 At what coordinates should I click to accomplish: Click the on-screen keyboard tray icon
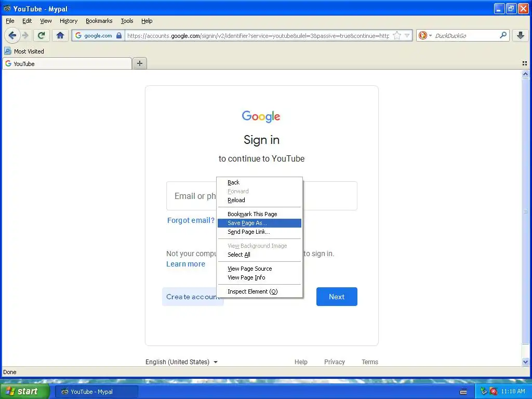(463, 392)
